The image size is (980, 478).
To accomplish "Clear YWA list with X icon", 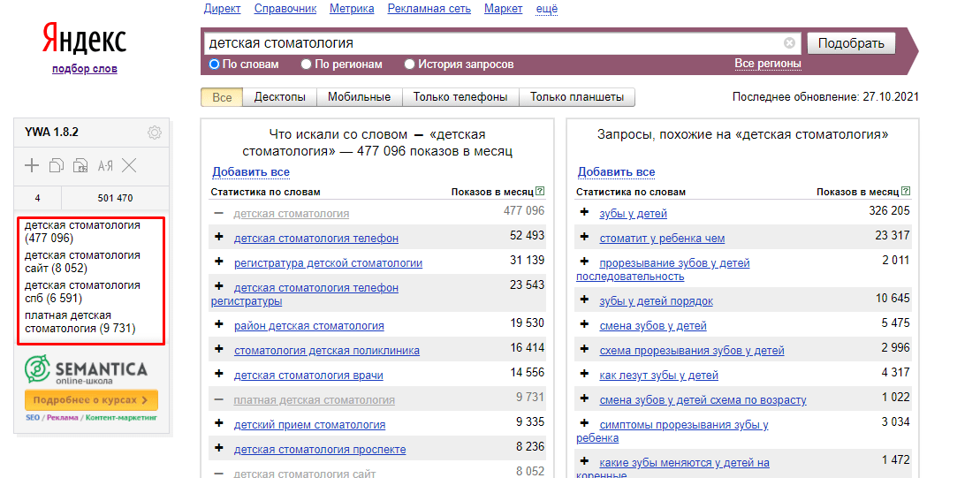I will click(x=129, y=165).
